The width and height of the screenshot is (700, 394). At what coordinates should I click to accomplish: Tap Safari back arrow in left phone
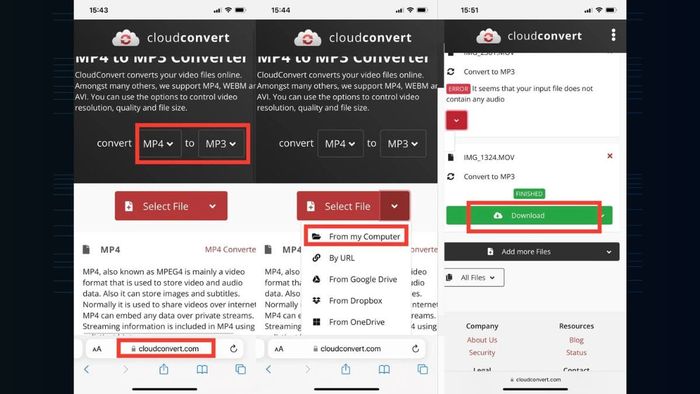87,369
